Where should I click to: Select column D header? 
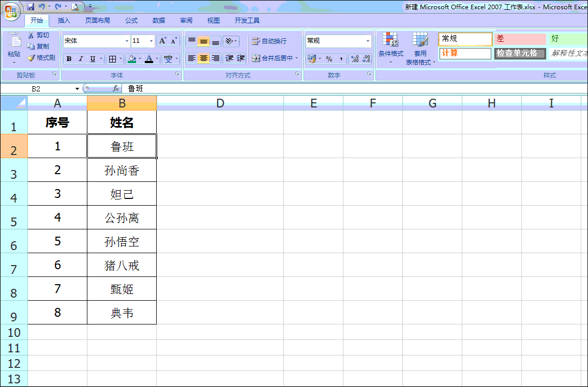(220, 103)
